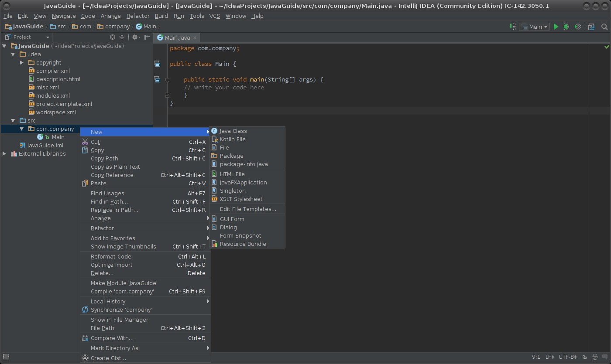The image size is (611, 364).
Task: Open LF line separator selector
Action: [x=550, y=357]
